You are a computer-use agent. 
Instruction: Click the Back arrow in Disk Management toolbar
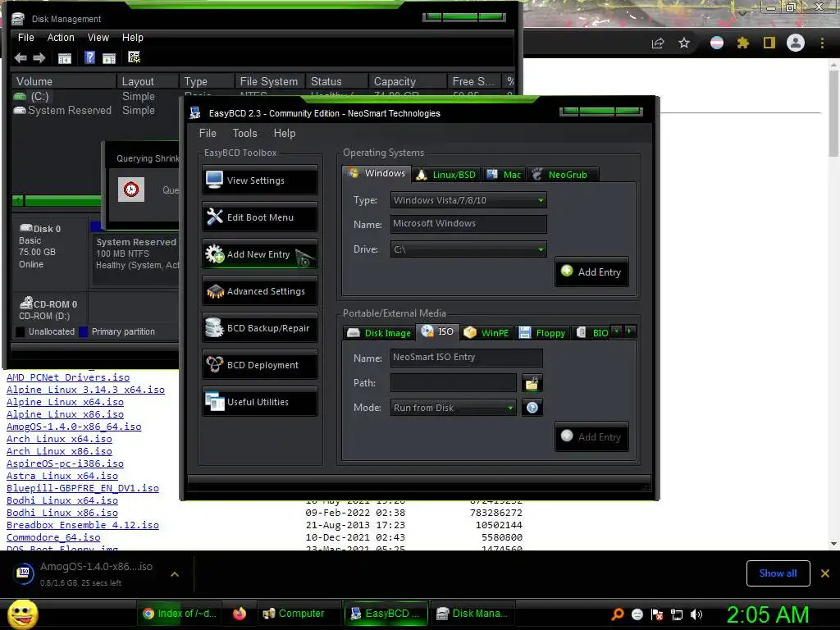(21, 58)
